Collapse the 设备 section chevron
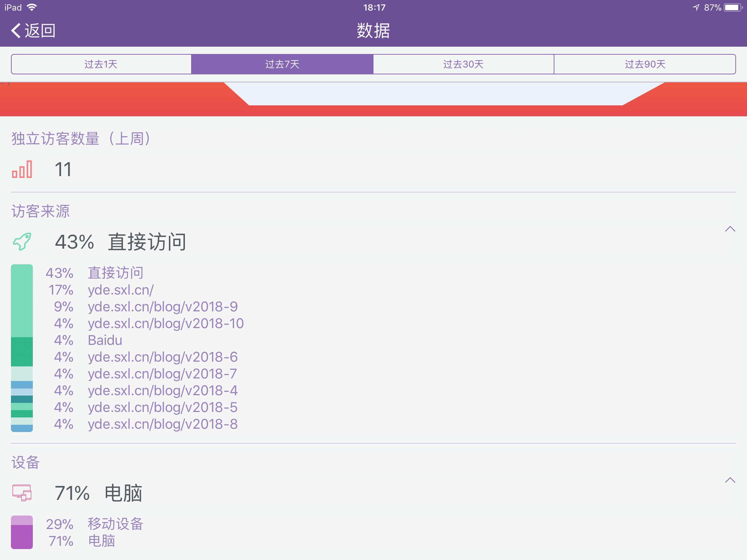Viewport: 747px width, 560px height. pos(730,480)
